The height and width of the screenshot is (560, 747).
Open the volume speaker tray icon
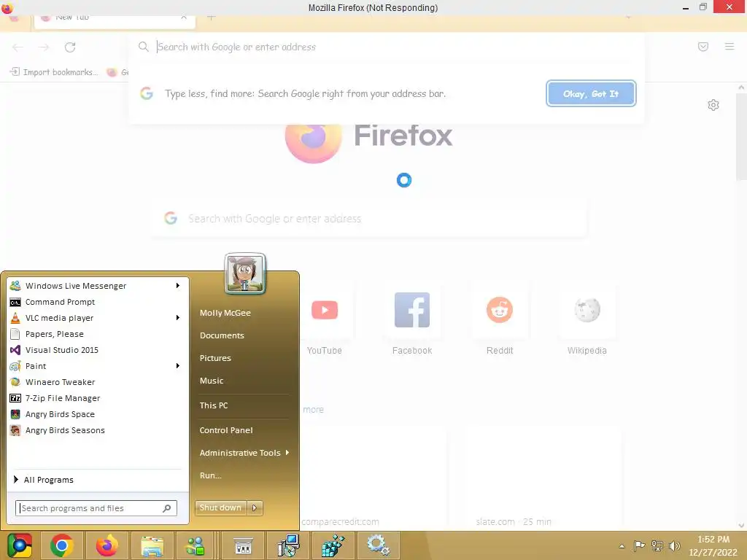pyautogui.click(x=674, y=545)
